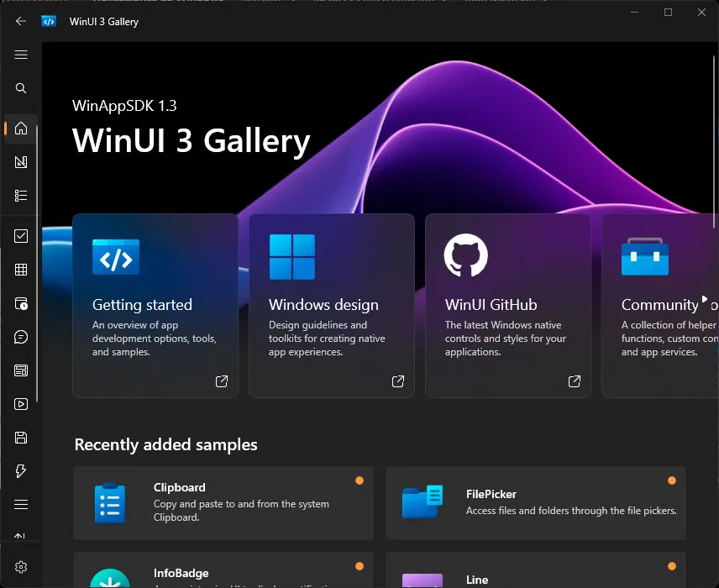
Task: Click the orange new badge on FilePicker
Action: coord(672,480)
